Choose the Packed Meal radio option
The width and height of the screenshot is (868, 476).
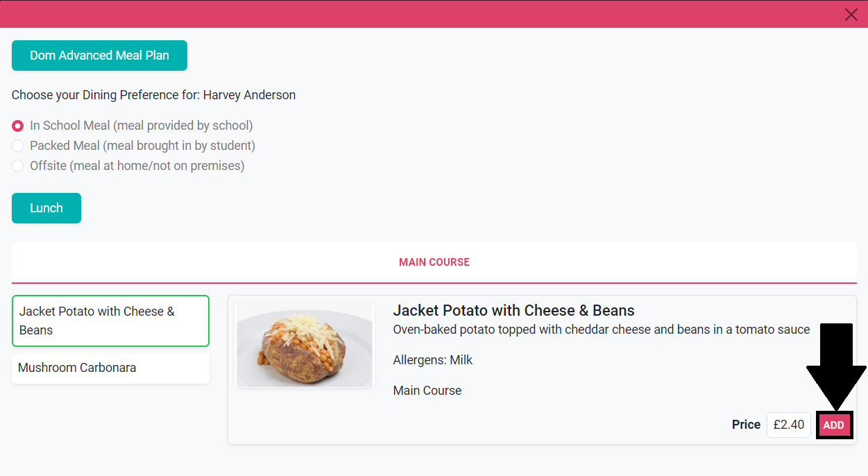[x=18, y=146]
